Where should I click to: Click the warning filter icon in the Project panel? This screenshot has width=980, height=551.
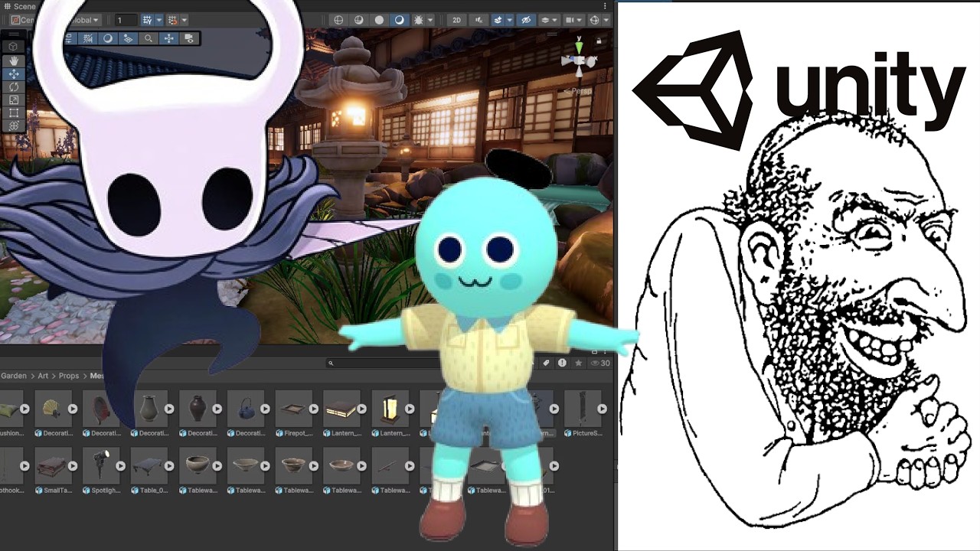[562, 363]
